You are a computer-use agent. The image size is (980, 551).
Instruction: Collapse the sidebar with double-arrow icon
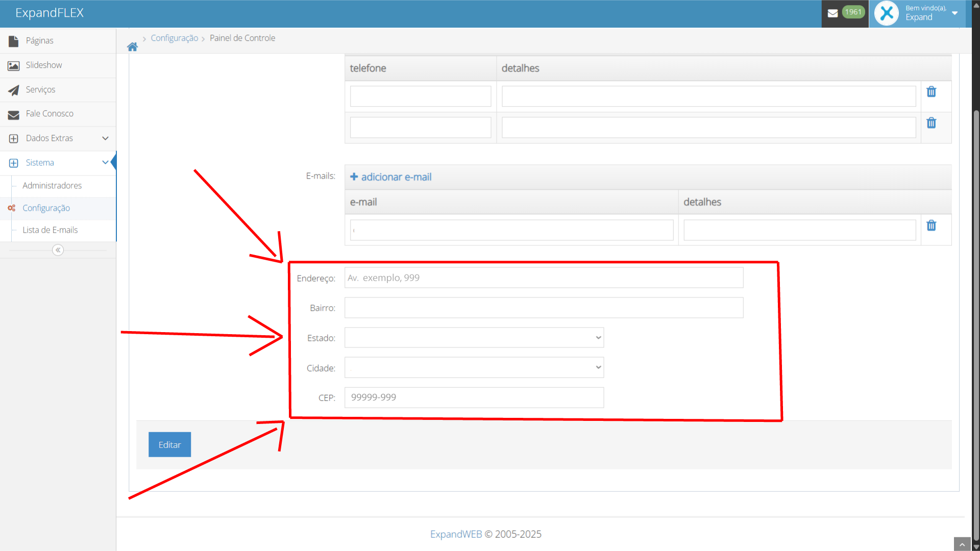[x=58, y=250]
